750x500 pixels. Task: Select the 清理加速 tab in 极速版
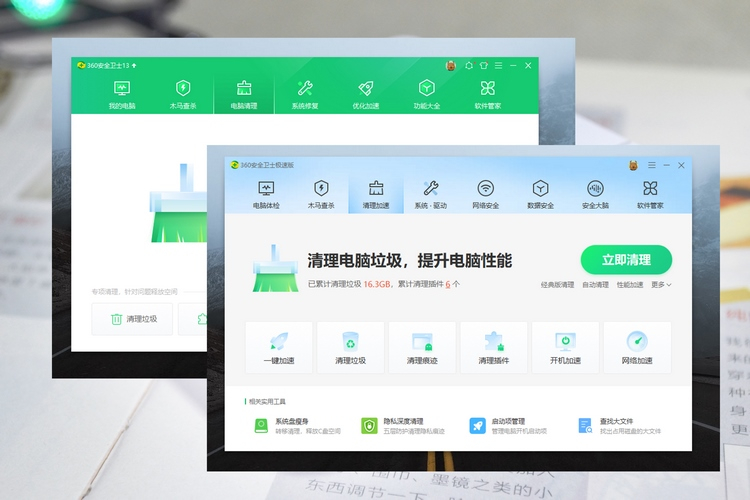376,195
